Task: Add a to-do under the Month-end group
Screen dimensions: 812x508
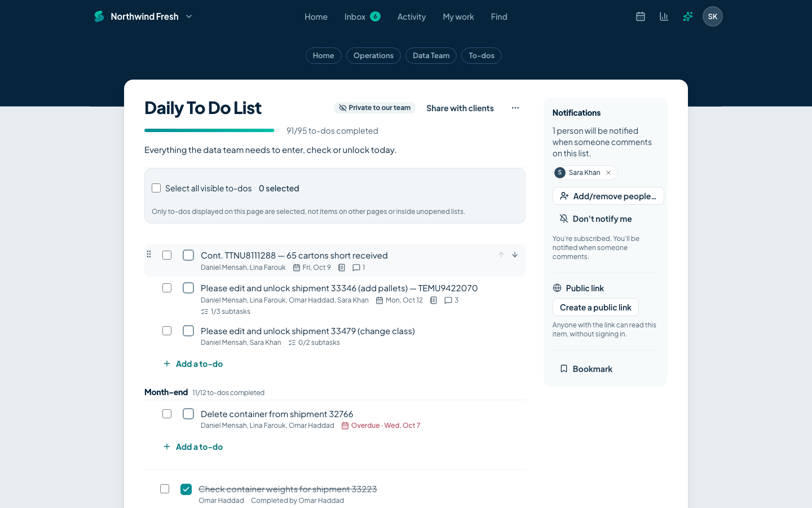Action: (193, 446)
